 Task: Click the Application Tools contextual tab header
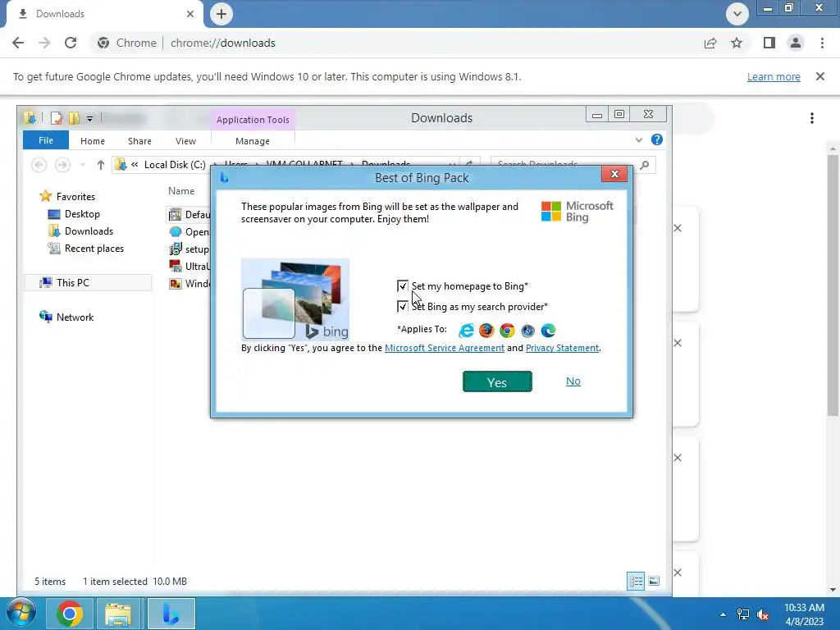[x=253, y=120]
